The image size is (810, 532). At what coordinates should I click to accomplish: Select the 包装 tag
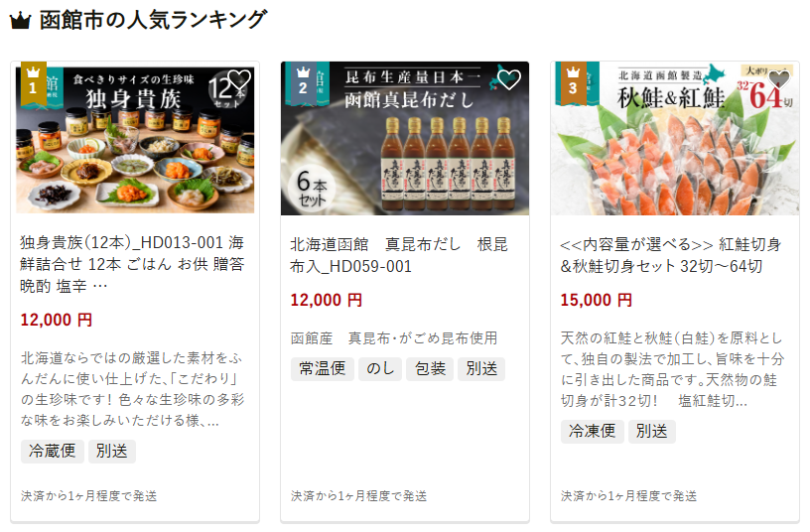pyautogui.click(x=430, y=369)
